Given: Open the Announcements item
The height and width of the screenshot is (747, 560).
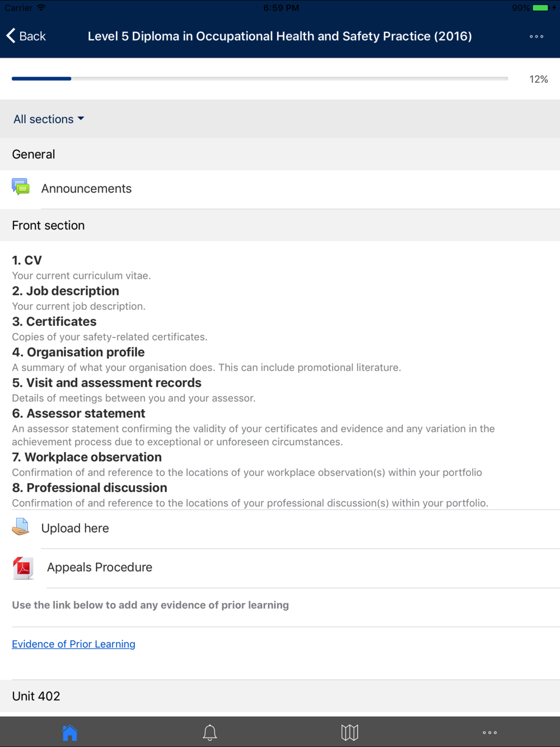Looking at the screenshot, I should (280, 189).
